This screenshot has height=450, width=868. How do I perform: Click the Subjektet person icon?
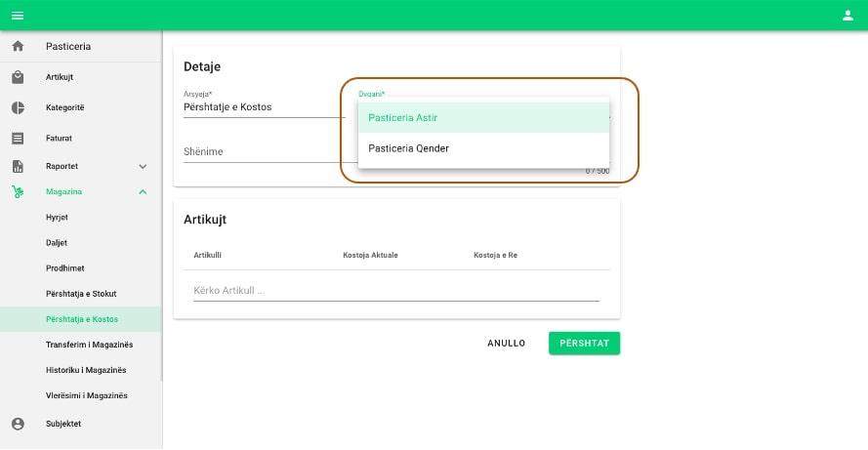click(x=18, y=424)
